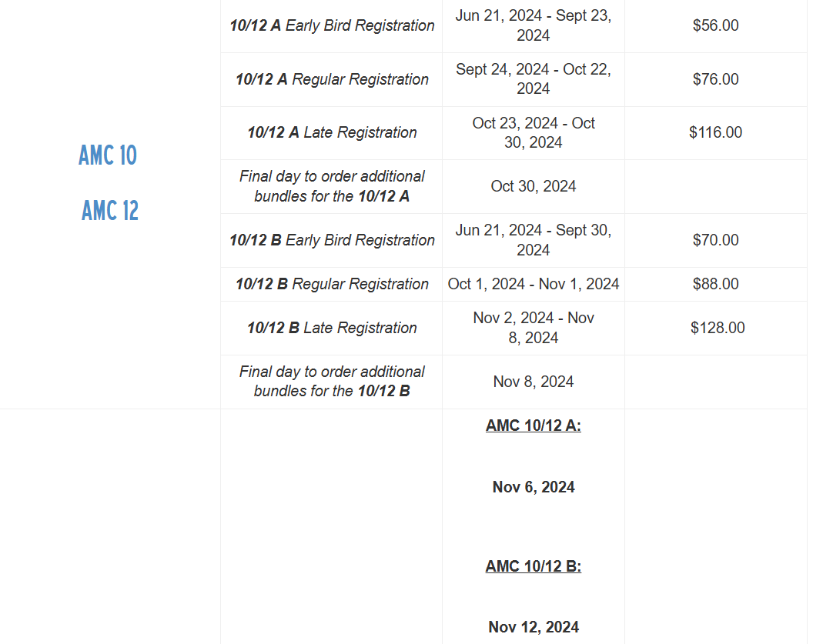813x644 pixels.
Task: Select the $116.00 late registration price
Action: click(715, 132)
